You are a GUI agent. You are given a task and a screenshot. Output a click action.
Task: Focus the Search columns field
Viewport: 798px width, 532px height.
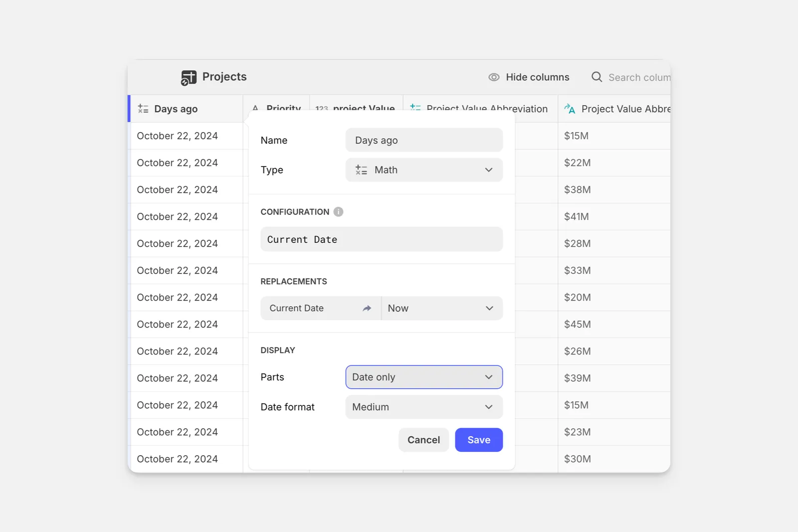(631, 77)
